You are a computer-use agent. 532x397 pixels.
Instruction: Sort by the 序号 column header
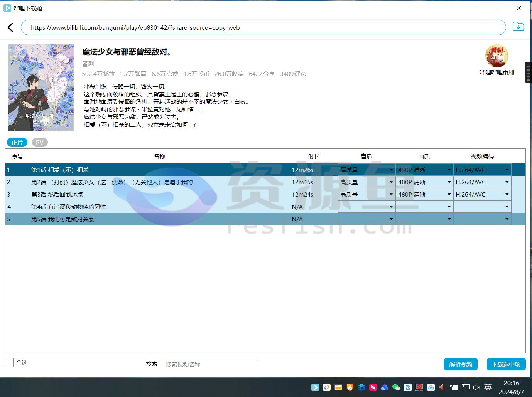pos(17,156)
